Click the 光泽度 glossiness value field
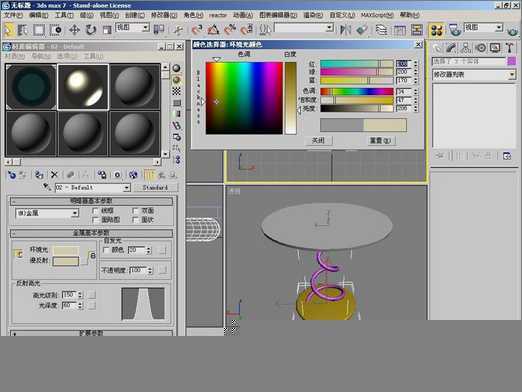This screenshot has width=522, height=392. 70,305
